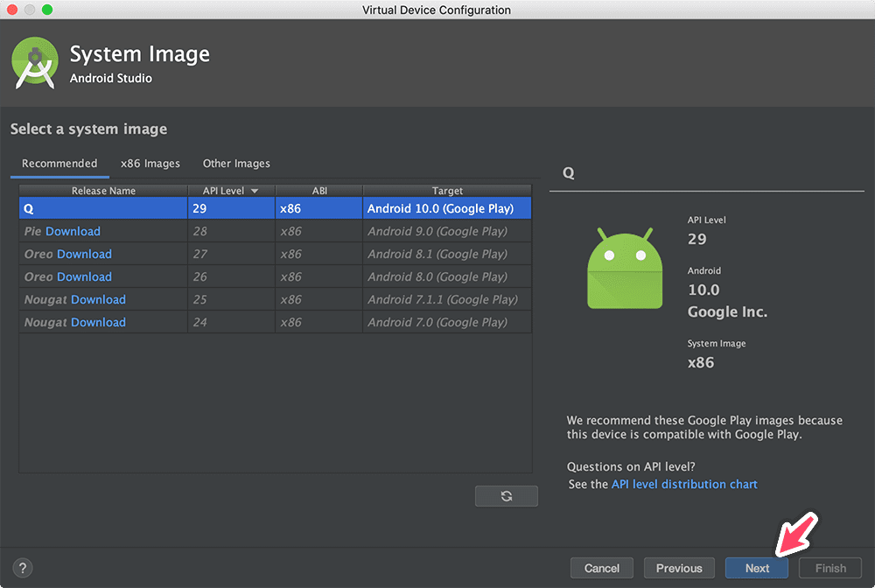Select the Q release row
The width and height of the screenshot is (875, 588).
click(275, 208)
